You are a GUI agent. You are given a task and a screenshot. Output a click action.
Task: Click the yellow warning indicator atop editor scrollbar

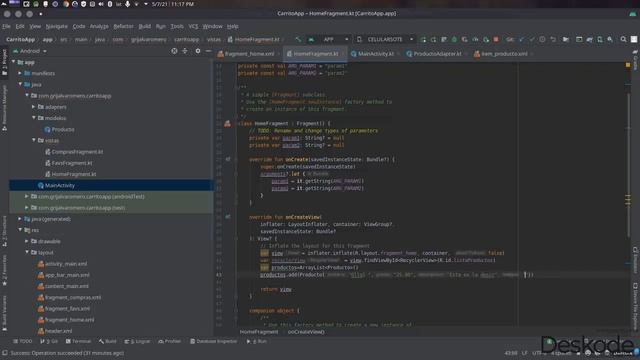point(628,65)
